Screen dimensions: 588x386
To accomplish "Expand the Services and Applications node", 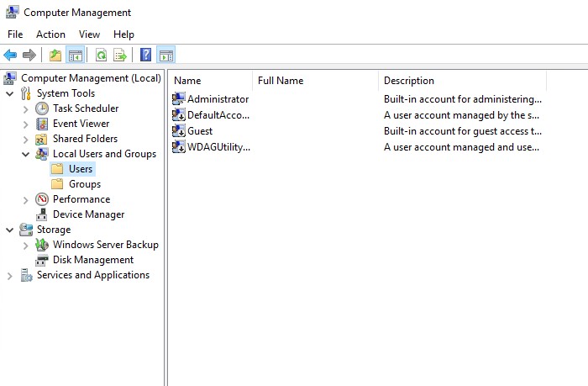I will pos(10,276).
